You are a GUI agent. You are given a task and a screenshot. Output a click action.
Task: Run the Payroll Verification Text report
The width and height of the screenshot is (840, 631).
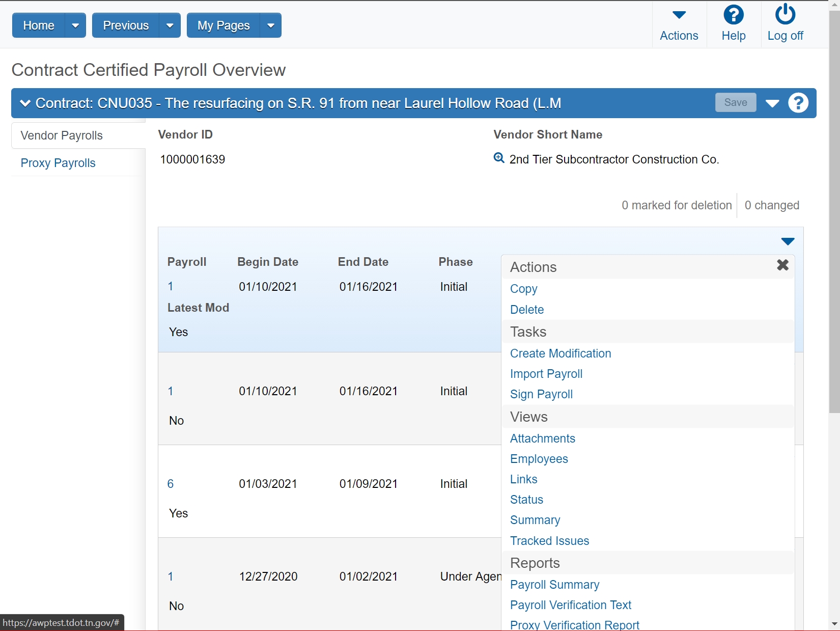tap(571, 605)
